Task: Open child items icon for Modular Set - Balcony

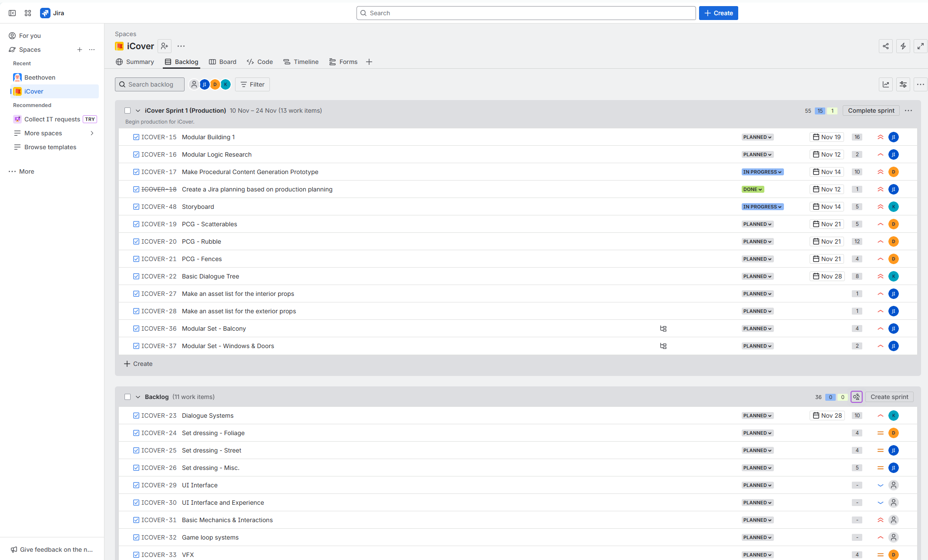Action: pos(663,329)
